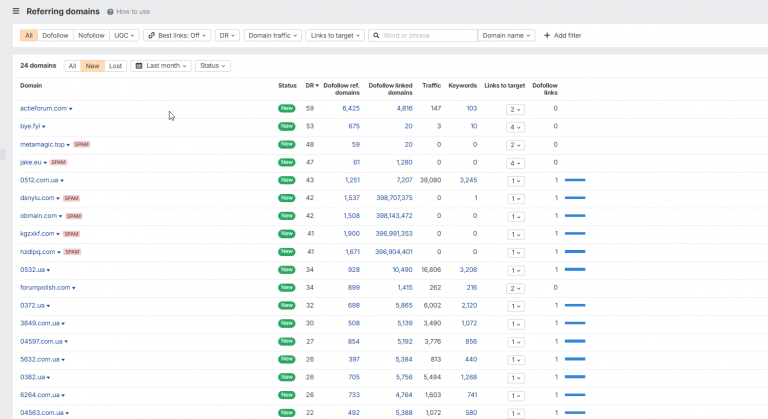Sort table by DR column header

[312, 85]
